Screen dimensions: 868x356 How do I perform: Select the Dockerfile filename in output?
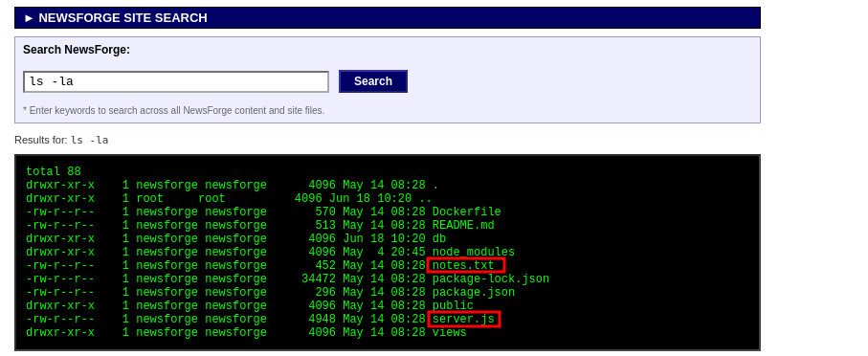(x=466, y=212)
